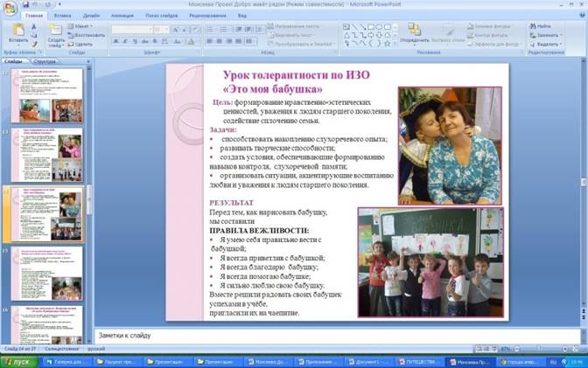The height and width of the screenshot is (368, 588).
Task: Decrease the list indent level
Action: pyautogui.click(x=239, y=29)
